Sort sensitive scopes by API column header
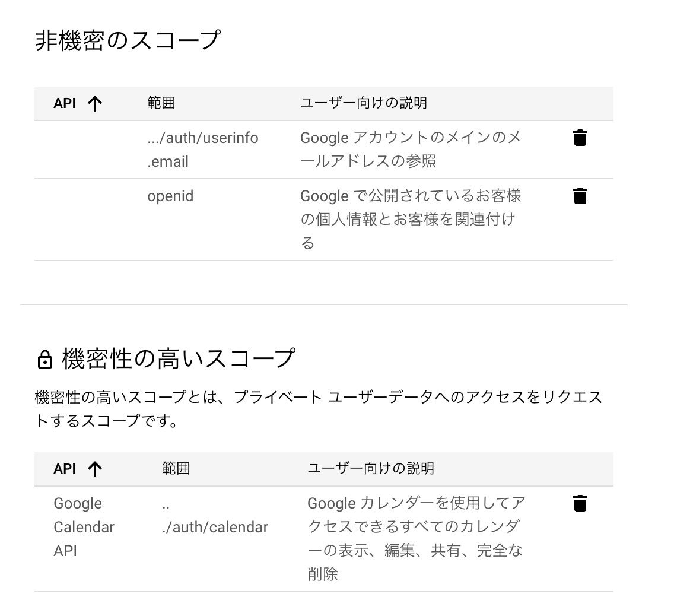Image resolution: width=674 pixels, height=616 pixels. [x=65, y=469]
